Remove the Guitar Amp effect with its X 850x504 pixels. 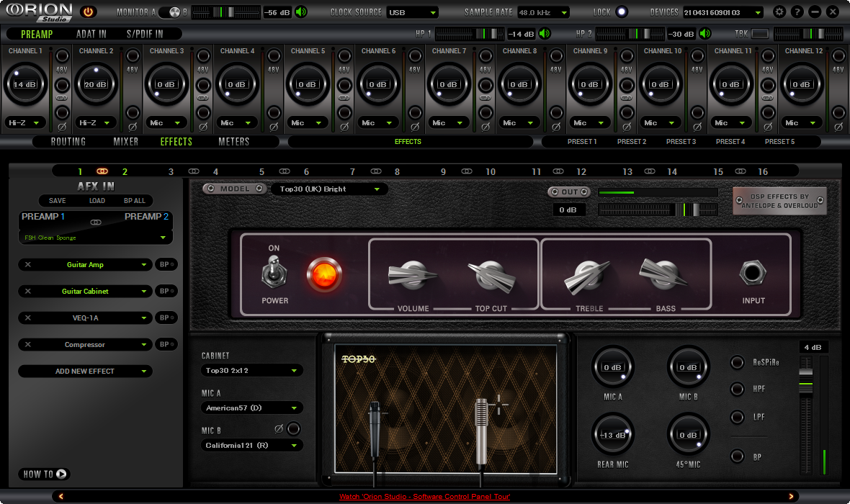[x=27, y=264]
